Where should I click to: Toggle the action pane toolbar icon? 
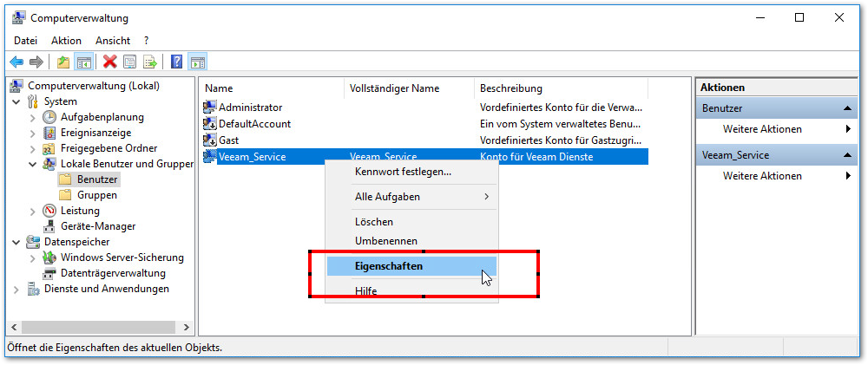pyautogui.click(x=198, y=62)
